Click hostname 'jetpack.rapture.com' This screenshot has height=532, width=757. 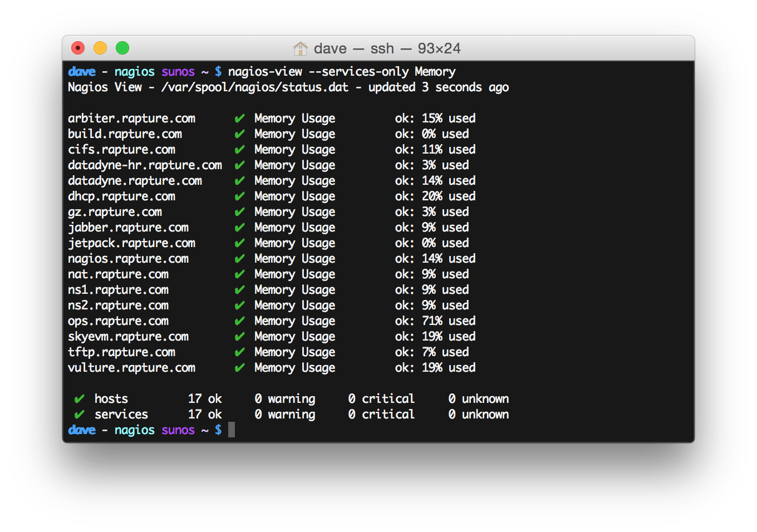131,243
